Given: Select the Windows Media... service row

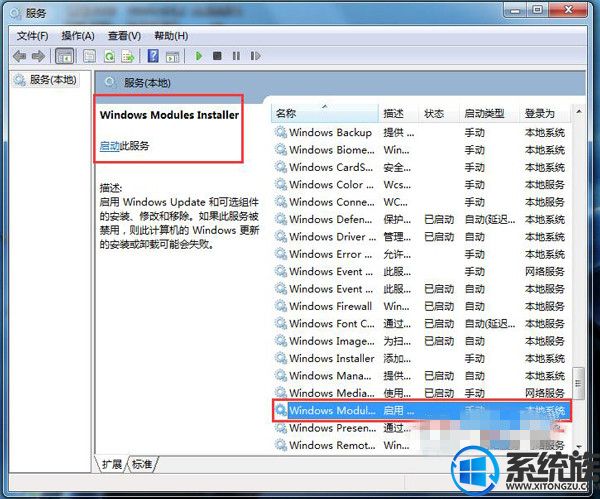Looking at the screenshot, I should click(x=421, y=393).
